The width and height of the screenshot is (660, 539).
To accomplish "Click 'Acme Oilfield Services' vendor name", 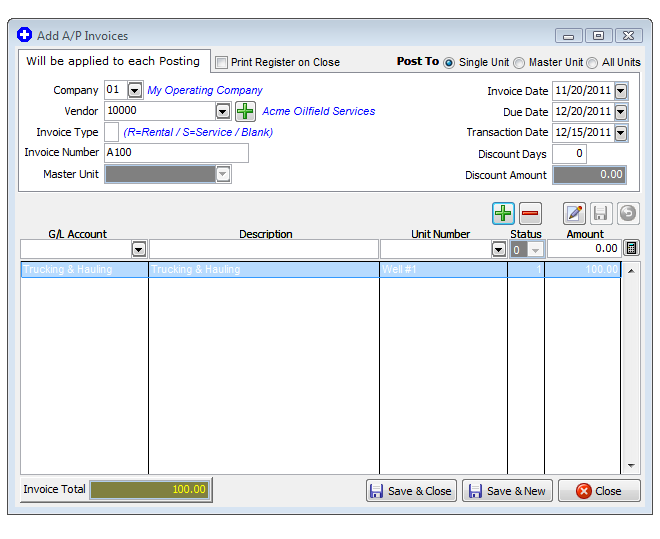I will [319, 112].
